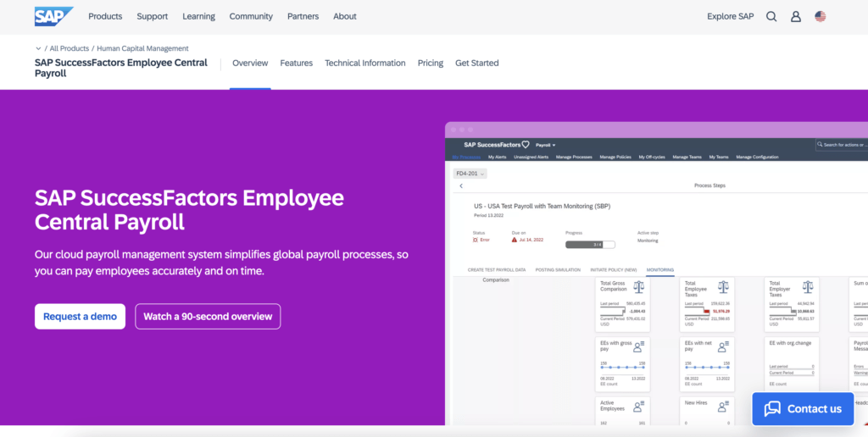Open the user account profile icon
Image resolution: width=868 pixels, height=437 pixels.
796,16
